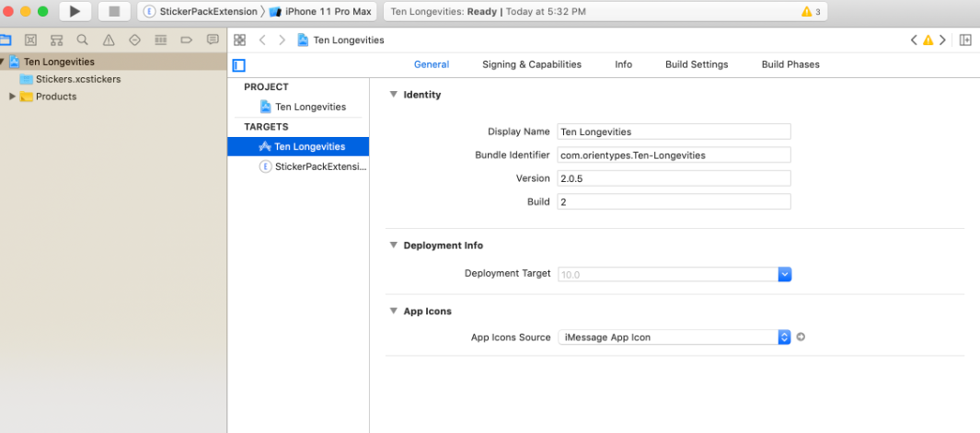
Task: Expand the Products folder
Action: pyautogui.click(x=12, y=97)
